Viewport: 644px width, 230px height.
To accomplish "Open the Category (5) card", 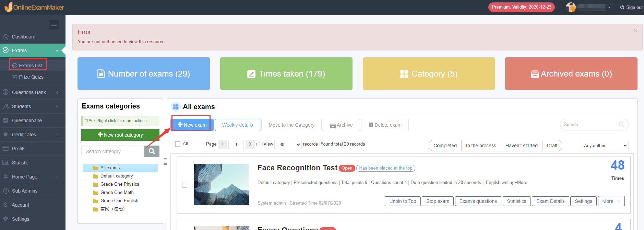I will pos(429,74).
